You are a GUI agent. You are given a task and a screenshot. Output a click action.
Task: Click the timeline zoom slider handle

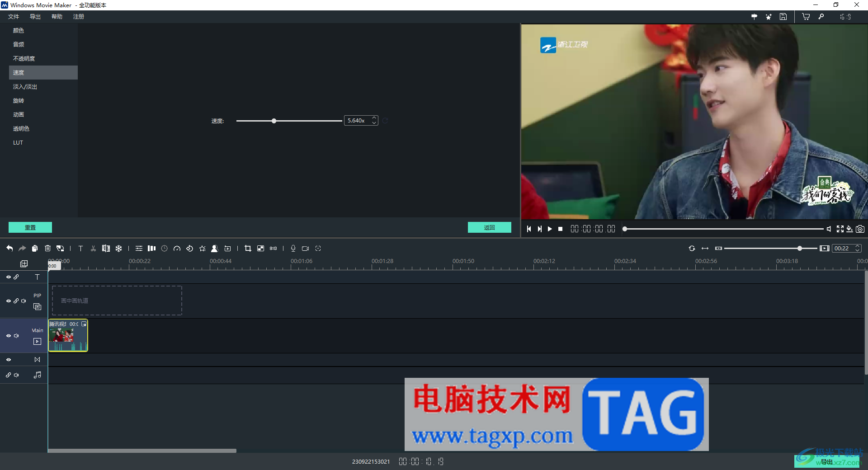(x=800, y=248)
